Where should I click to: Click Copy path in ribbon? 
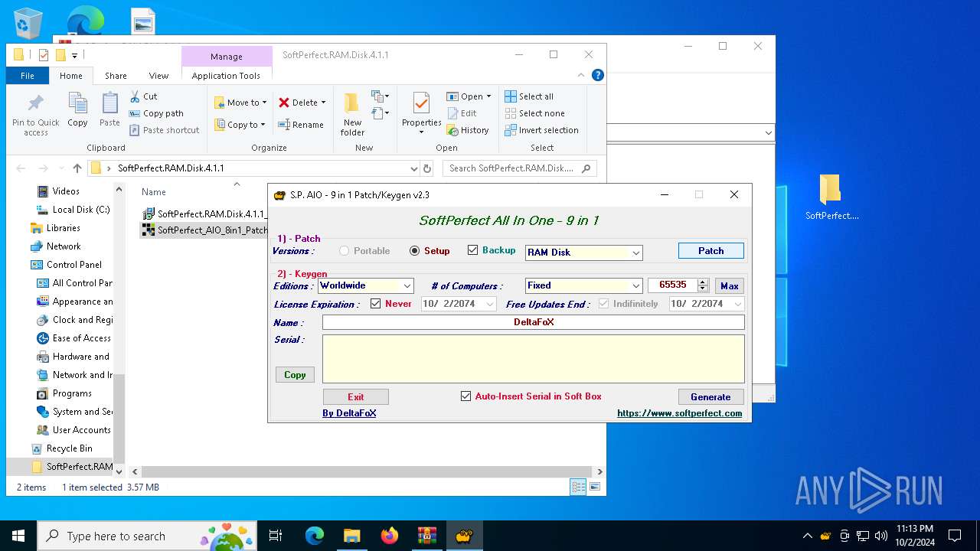[x=156, y=113]
